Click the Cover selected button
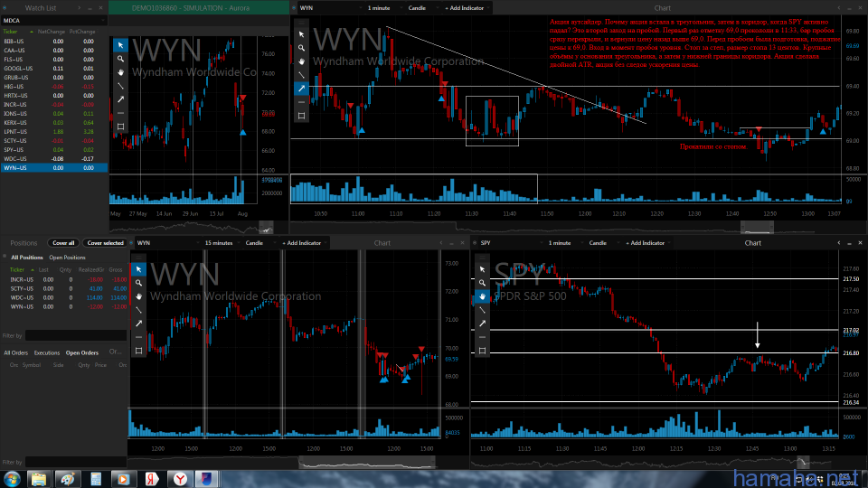 pos(105,243)
